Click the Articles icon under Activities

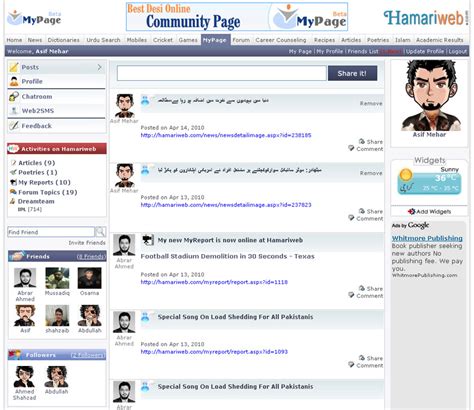[13, 163]
